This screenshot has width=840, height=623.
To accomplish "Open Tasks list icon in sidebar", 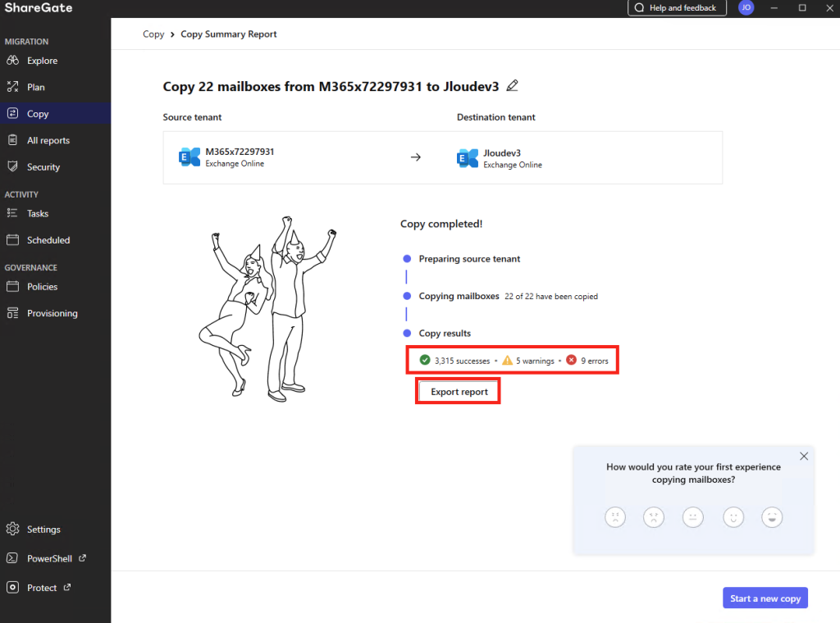I will point(13,213).
